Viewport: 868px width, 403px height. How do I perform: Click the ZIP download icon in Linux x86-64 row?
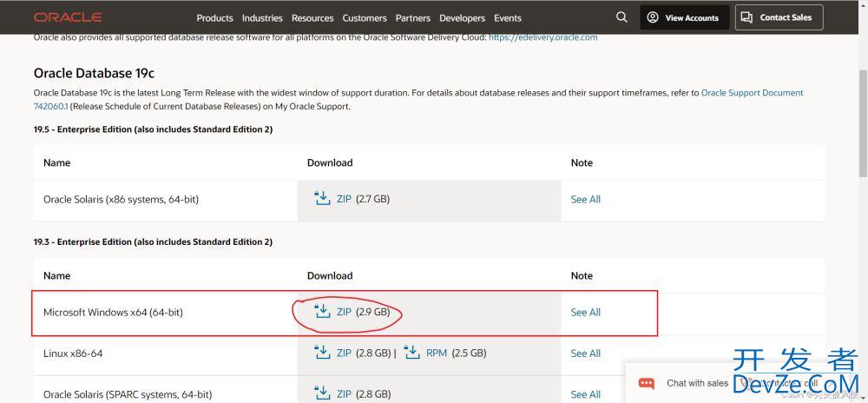(322, 353)
